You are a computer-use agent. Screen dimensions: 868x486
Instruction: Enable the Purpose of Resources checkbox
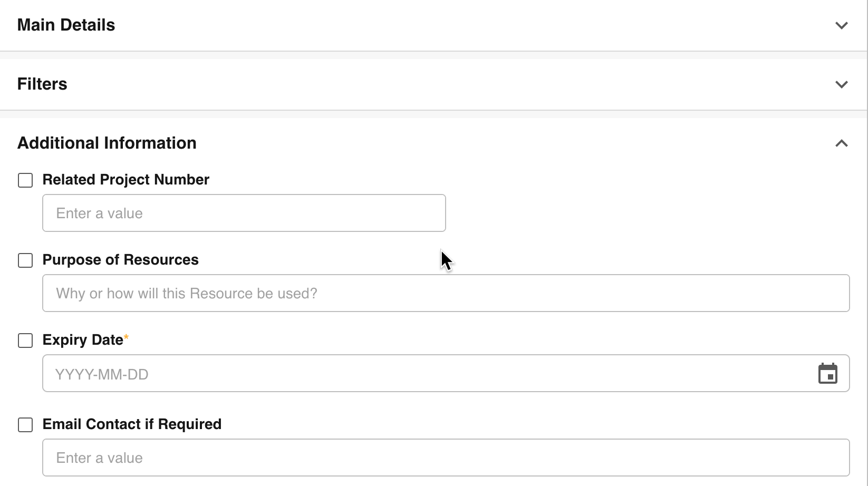(25, 260)
